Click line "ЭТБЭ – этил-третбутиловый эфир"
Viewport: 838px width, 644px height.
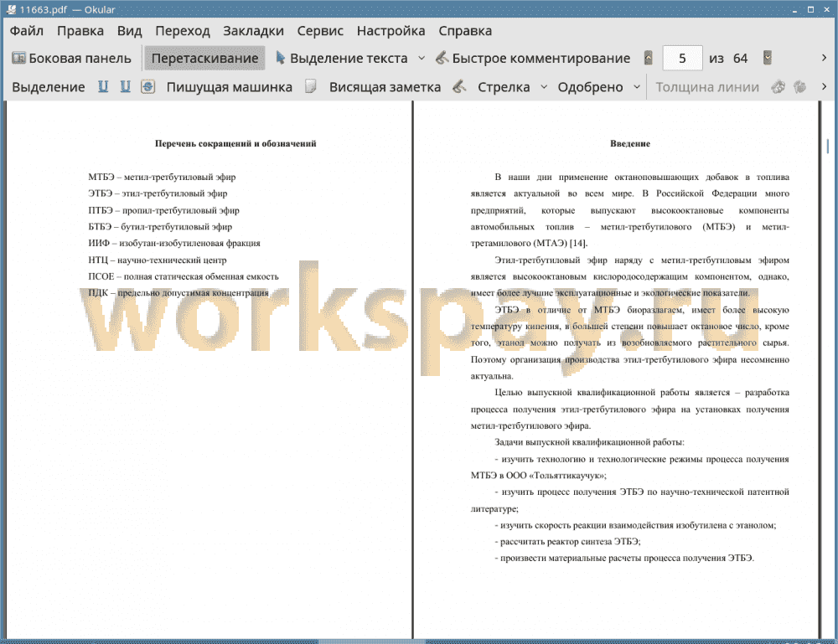tap(158, 193)
